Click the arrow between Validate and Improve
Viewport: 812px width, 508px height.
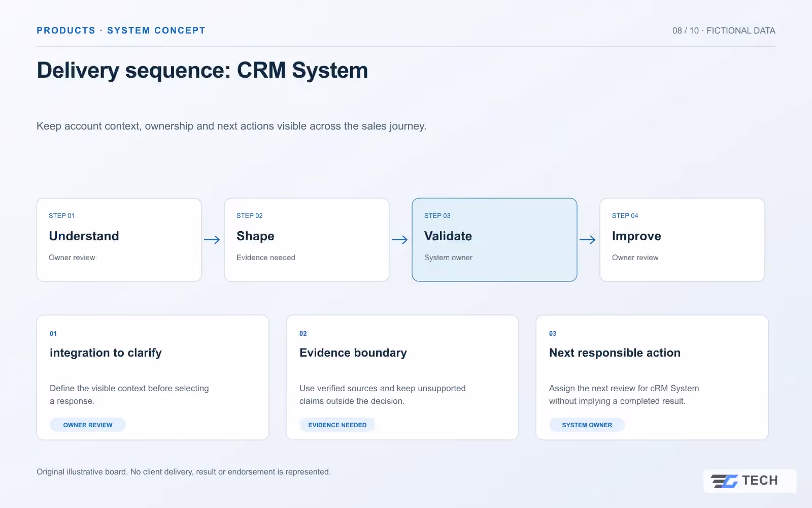(588, 240)
